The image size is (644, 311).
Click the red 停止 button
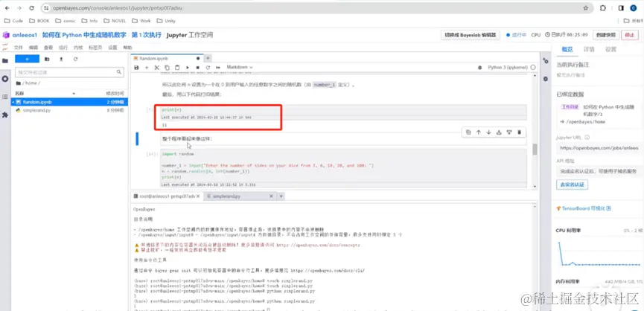pyautogui.click(x=630, y=35)
